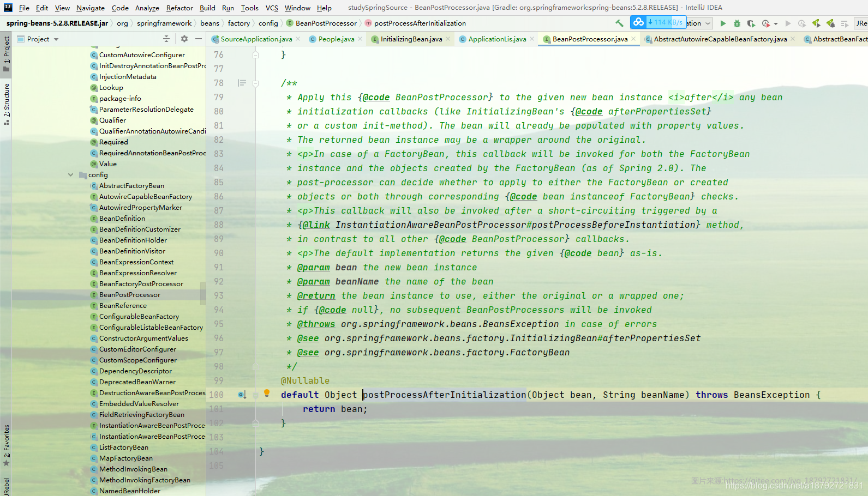Open the JRebel side tool tab
The width and height of the screenshot is (868, 496).
click(x=7, y=487)
